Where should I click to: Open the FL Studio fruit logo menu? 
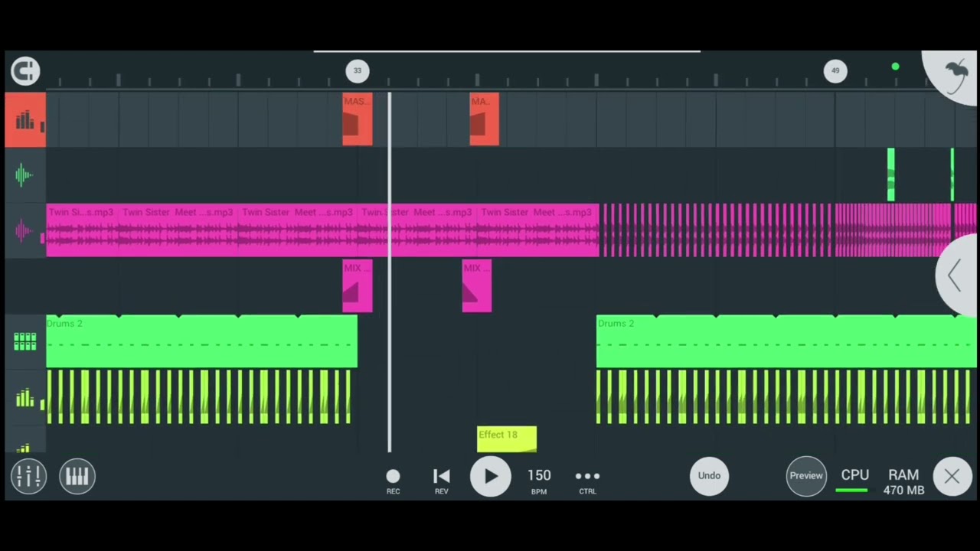point(954,77)
